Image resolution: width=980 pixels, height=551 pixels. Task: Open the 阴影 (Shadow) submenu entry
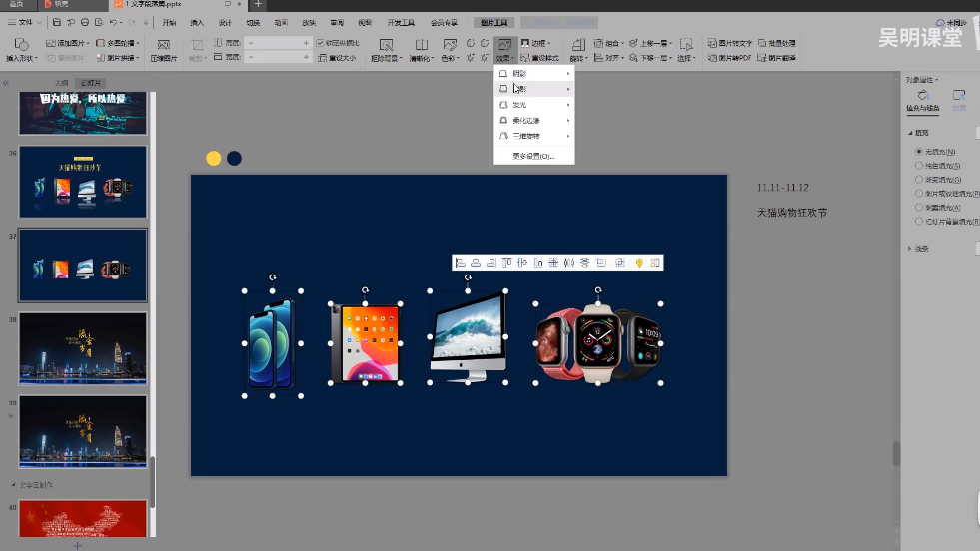[534, 73]
